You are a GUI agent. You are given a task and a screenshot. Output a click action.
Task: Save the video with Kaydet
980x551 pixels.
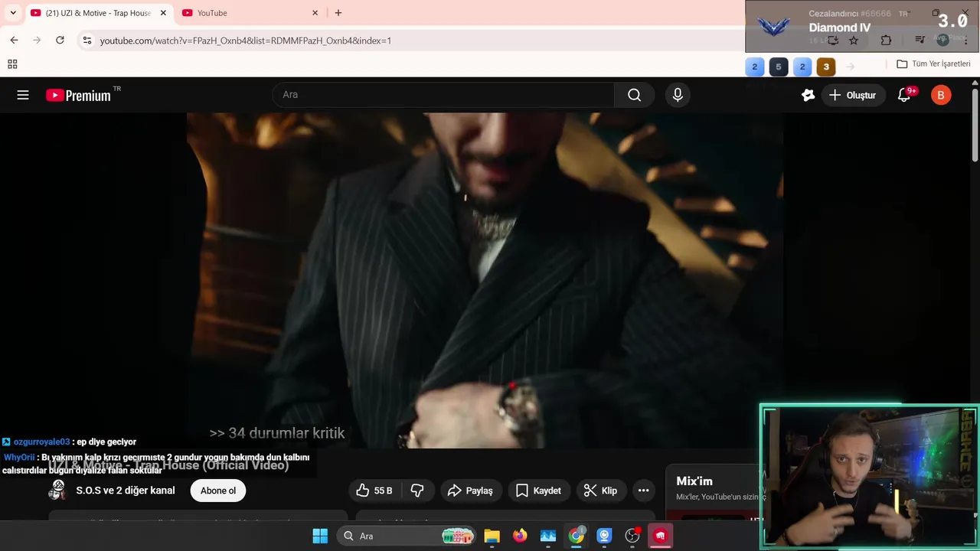pyautogui.click(x=538, y=491)
